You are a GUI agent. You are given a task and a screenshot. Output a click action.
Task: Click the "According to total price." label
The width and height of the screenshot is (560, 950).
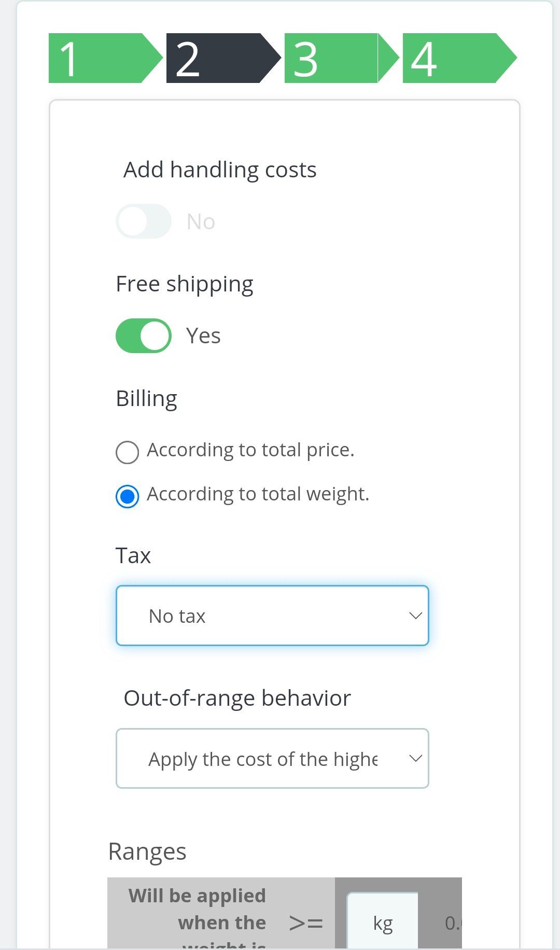(250, 450)
